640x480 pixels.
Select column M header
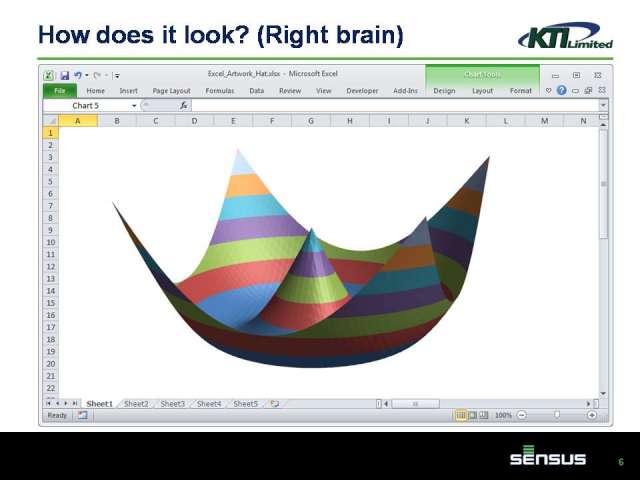click(x=544, y=121)
